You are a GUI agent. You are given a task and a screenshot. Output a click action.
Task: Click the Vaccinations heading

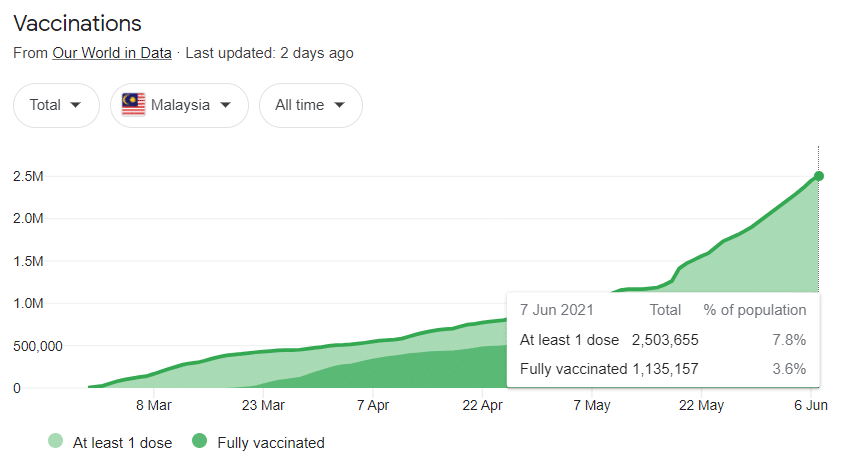click(x=77, y=24)
